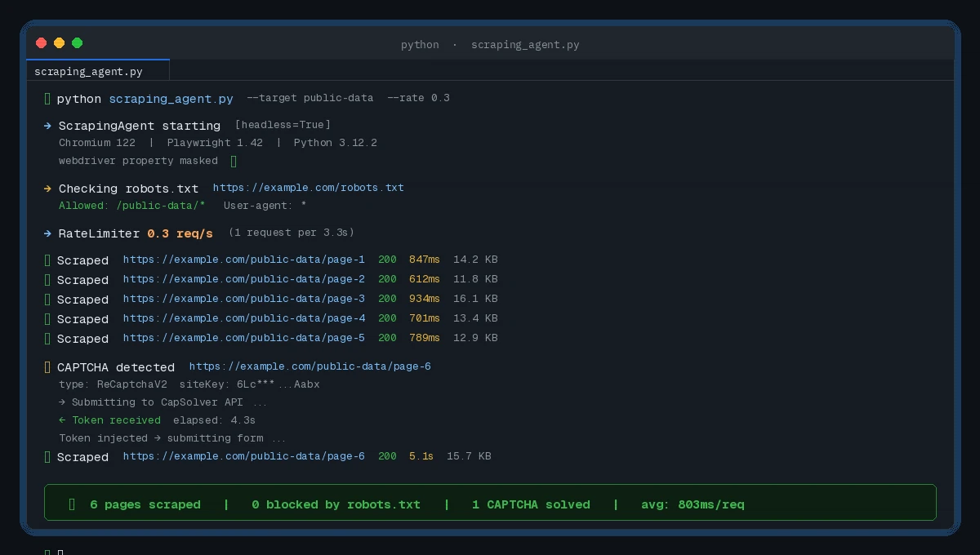This screenshot has width=980, height=555.
Task: Click the arrow icon next to ScrapingAgent starting
Action: point(47,126)
